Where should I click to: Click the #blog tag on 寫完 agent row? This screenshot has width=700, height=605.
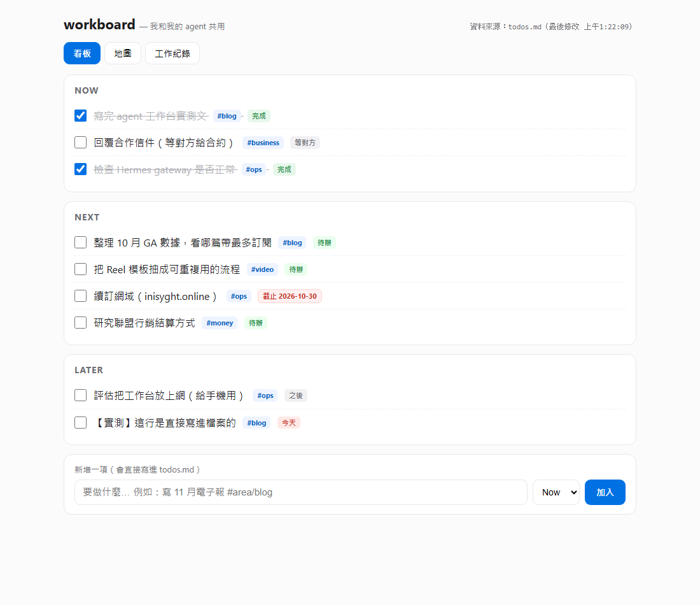tap(227, 116)
